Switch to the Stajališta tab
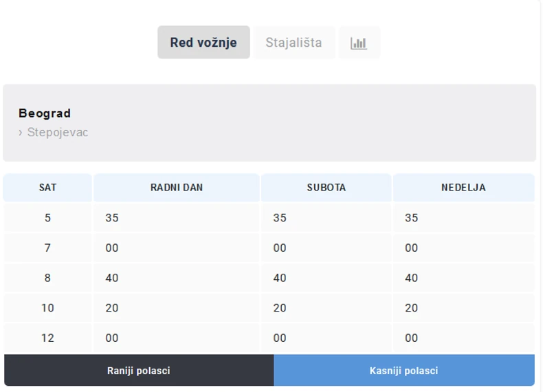 tap(293, 43)
